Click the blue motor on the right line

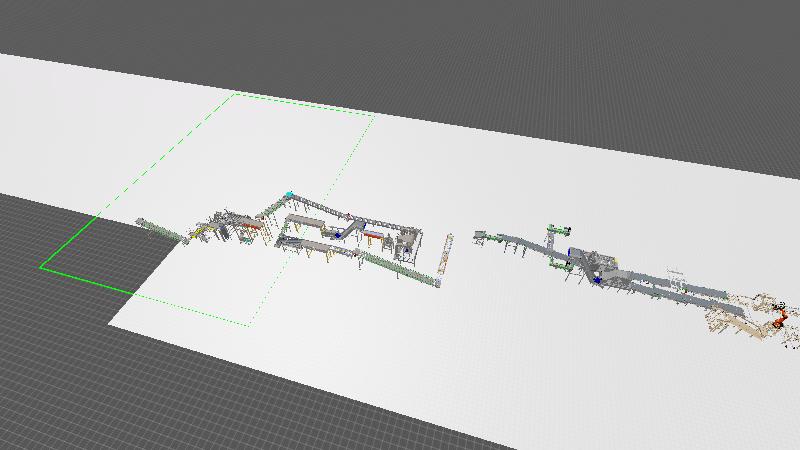pos(598,279)
